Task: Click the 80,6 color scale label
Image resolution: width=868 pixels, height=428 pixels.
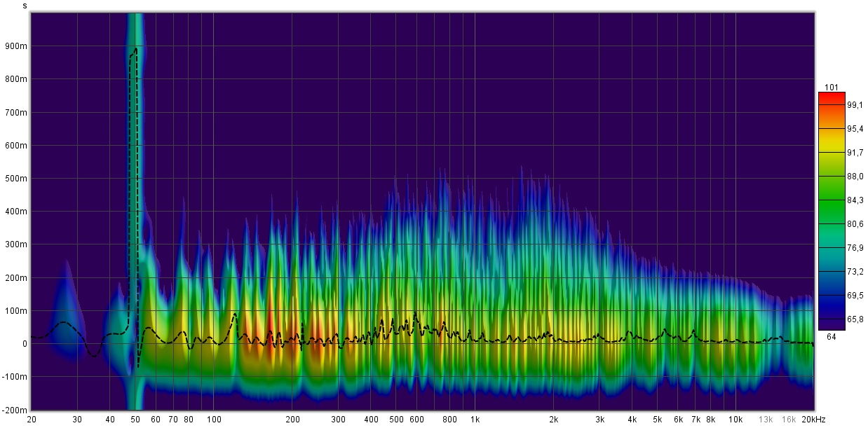Action: [855, 224]
